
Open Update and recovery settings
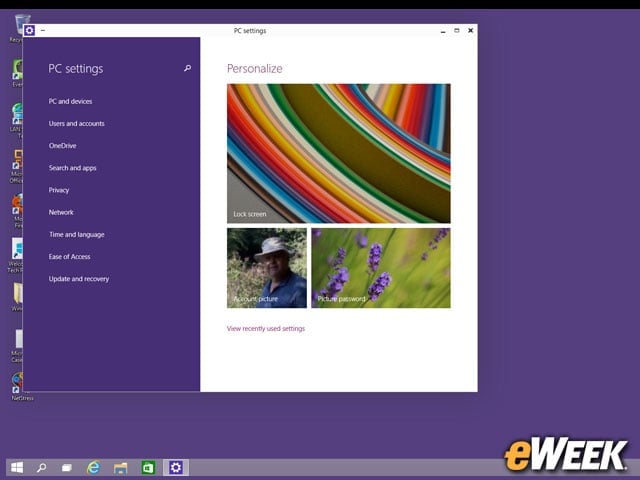pyautogui.click(x=79, y=279)
